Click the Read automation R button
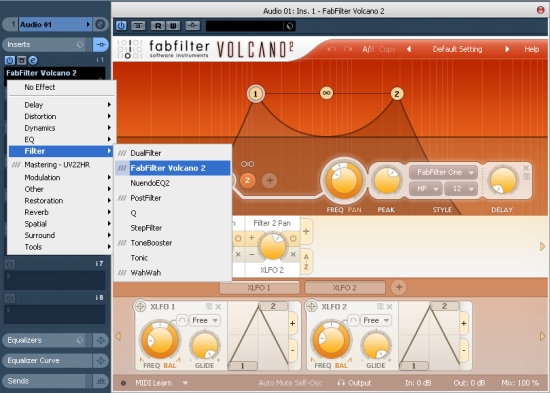550x393 pixels. tap(158, 26)
